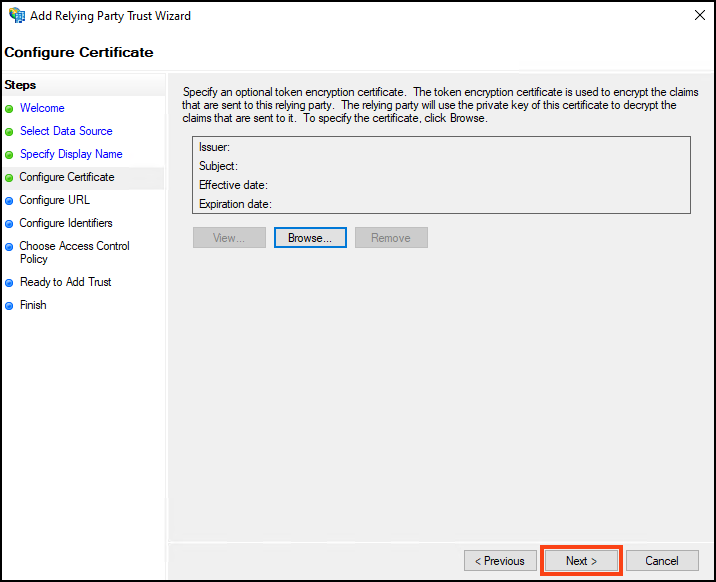This screenshot has height=582, width=716.
Task: Select the Finish step
Action: coord(33,305)
